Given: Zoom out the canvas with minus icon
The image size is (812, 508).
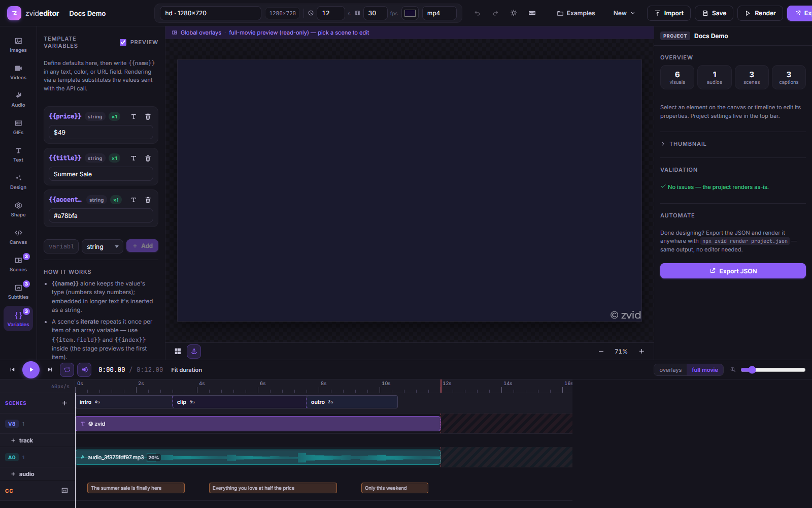Looking at the screenshot, I should 601,351.
